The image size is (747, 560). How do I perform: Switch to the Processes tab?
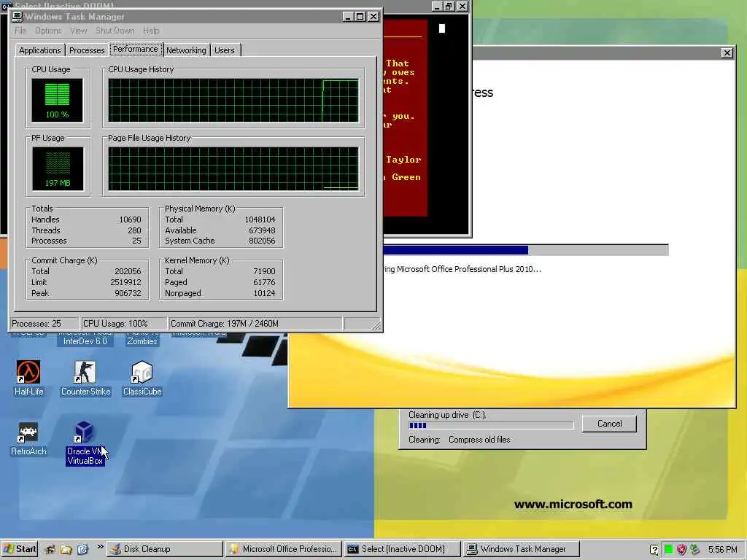87,50
